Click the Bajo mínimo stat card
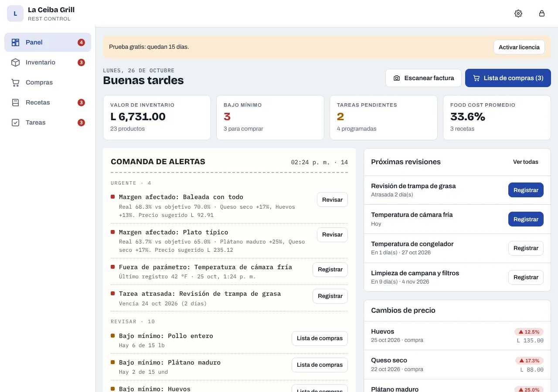 click(x=270, y=118)
